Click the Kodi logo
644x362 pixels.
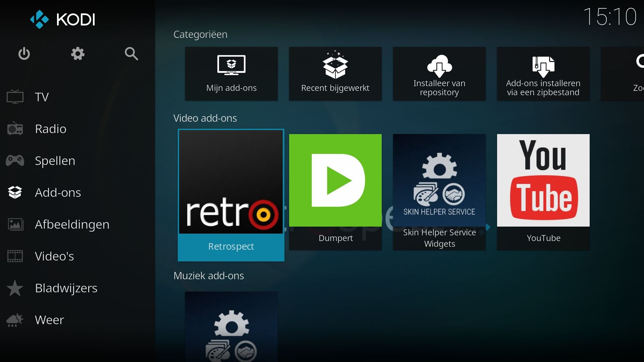[x=63, y=19]
